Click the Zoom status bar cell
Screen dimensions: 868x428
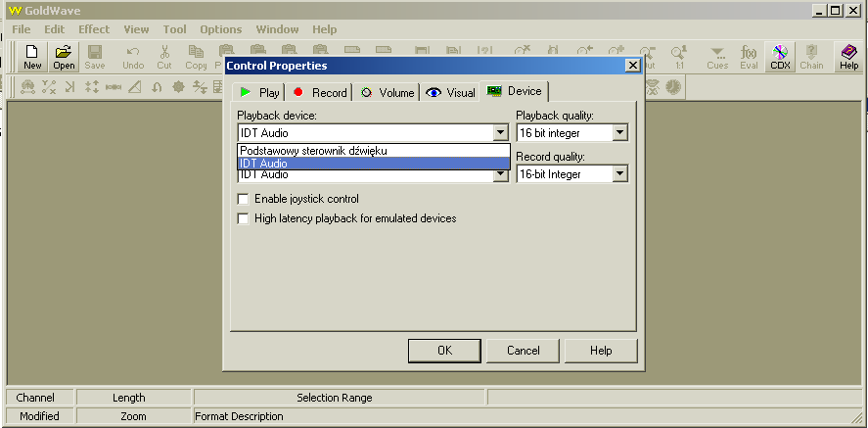pyautogui.click(x=133, y=416)
